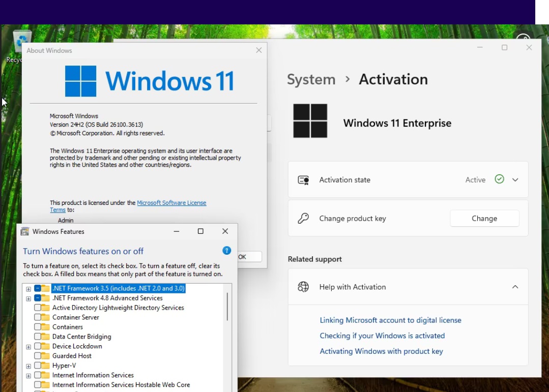This screenshot has height=392, width=549.
Task: Select the Active Directory Lightweight Directory Services row
Action: (118, 308)
